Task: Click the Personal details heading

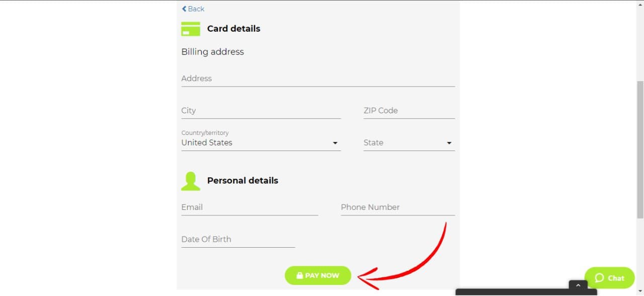Action: pos(243,181)
